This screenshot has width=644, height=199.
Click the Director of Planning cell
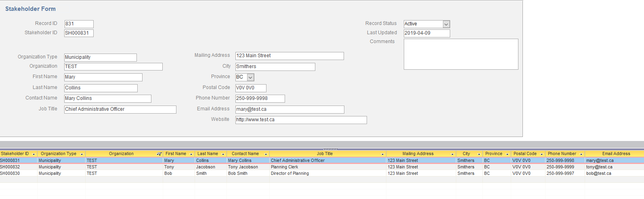327,173
